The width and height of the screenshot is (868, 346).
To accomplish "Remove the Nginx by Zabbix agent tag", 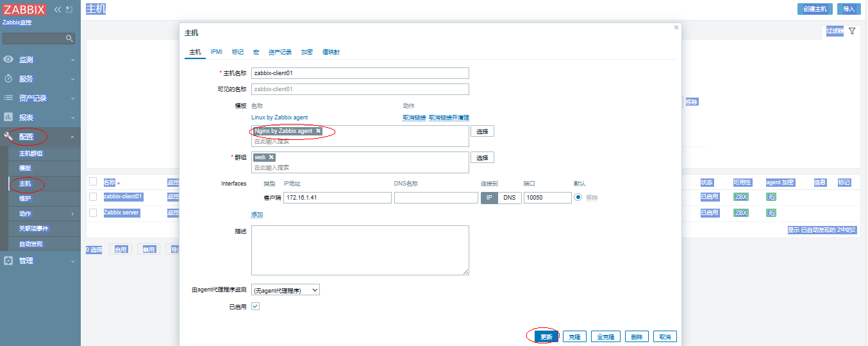I will 318,131.
